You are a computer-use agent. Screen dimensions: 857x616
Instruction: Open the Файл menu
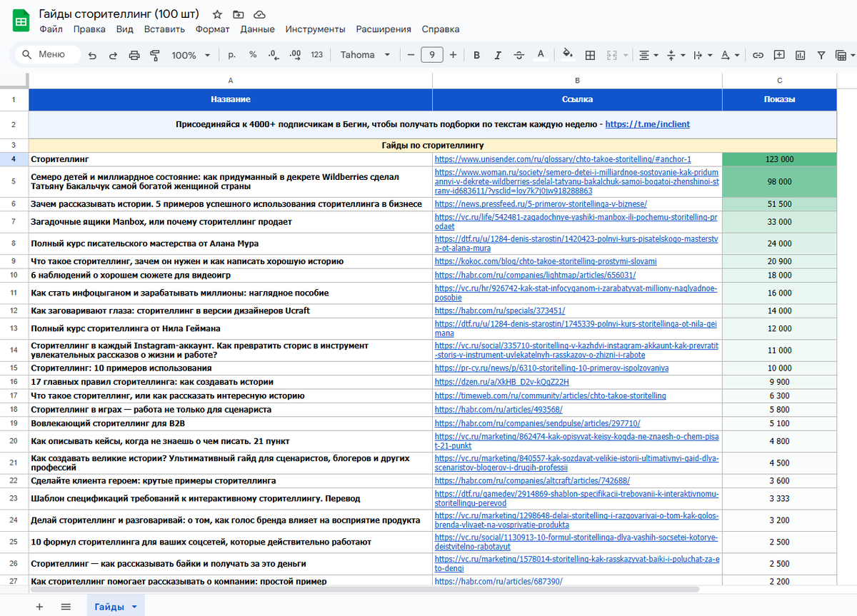pos(51,29)
